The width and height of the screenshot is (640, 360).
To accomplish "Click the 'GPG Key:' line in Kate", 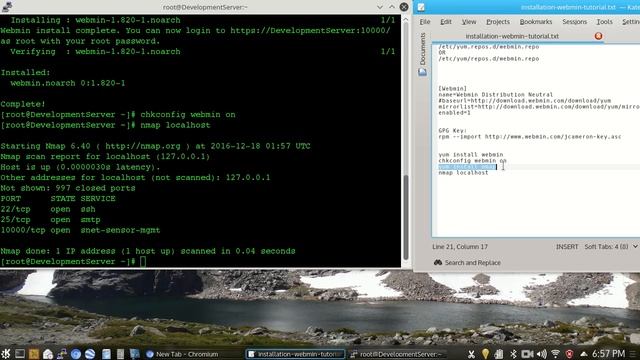I will pyautogui.click(x=452, y=131).
